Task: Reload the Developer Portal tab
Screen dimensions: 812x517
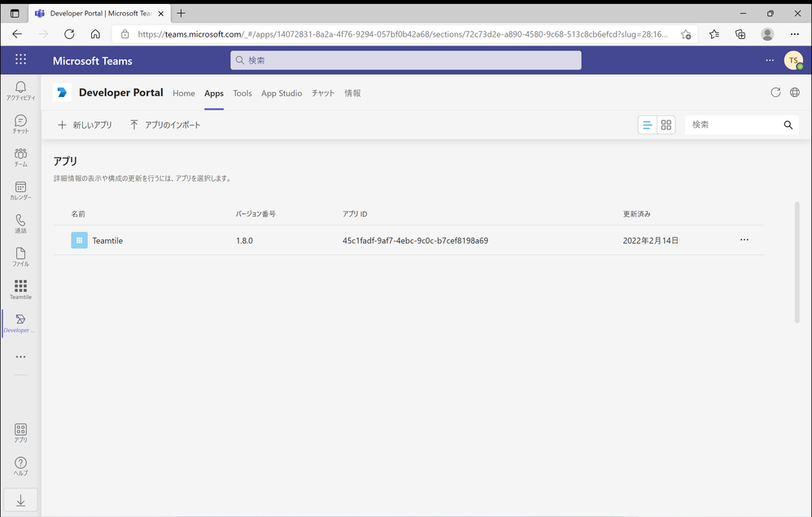Action: [775, 92]
